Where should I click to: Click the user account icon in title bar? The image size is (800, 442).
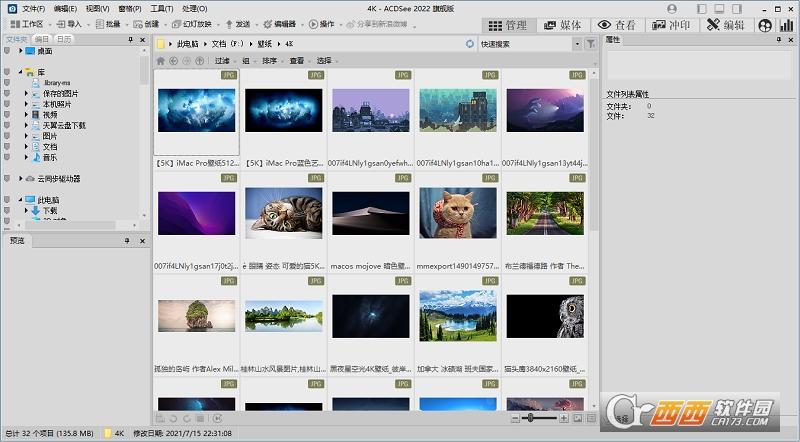(672, 9)
